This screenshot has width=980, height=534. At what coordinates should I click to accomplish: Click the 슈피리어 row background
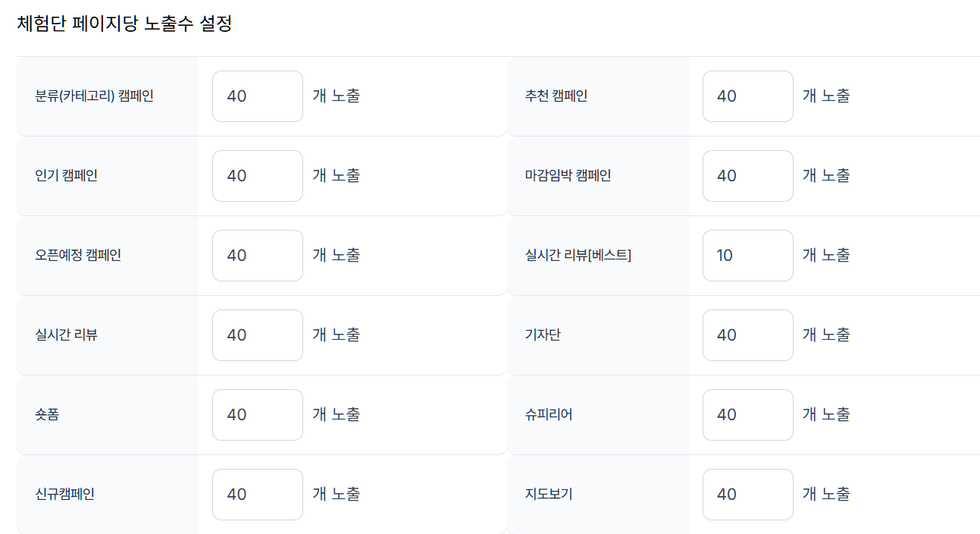(x=599, y=415)
